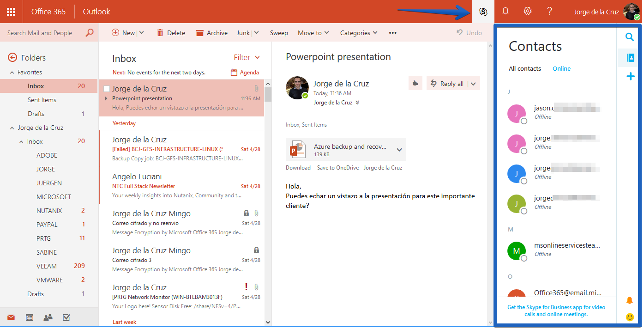The width and height of the screenshot is (644, 329).
Task: Open the Office 365 home link
Action: pyautogui.click(x=48, y=12)
